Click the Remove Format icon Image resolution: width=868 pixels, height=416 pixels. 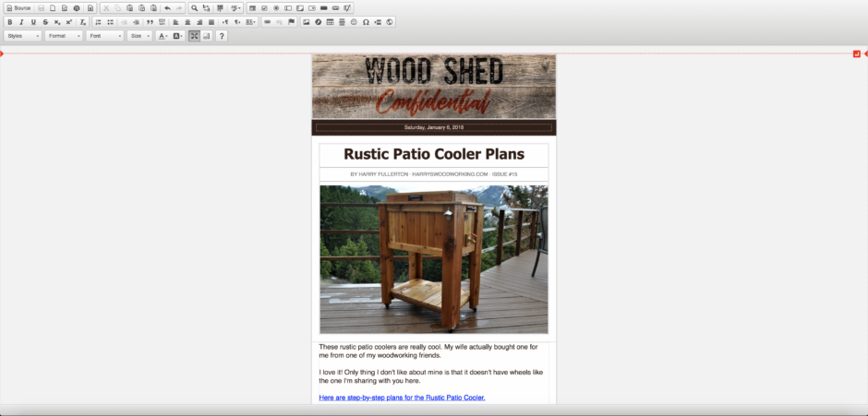pyautogui.click(x=83, y=22)
